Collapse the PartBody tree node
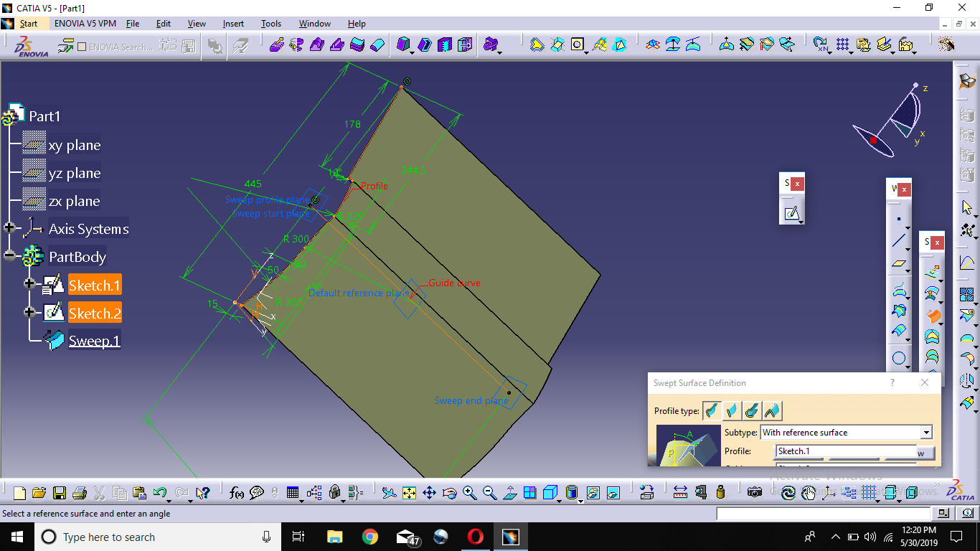 click(x=9, y=255)
